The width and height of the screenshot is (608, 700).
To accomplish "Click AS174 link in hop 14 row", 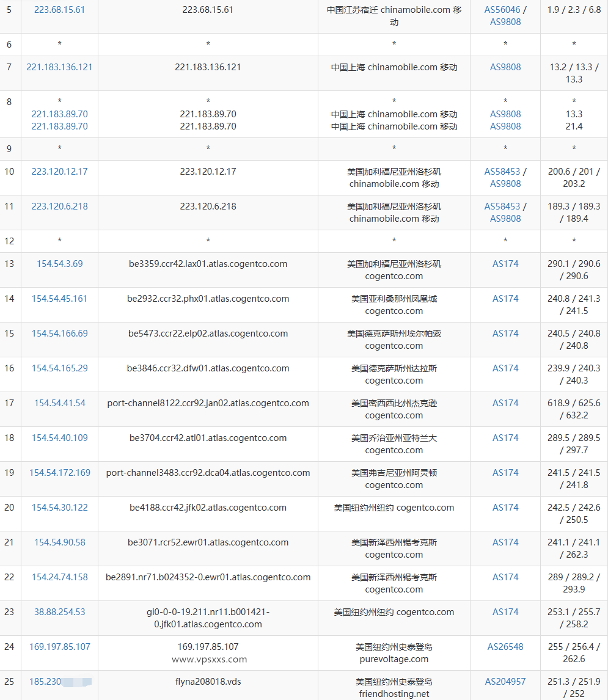I will coord(505,299).
